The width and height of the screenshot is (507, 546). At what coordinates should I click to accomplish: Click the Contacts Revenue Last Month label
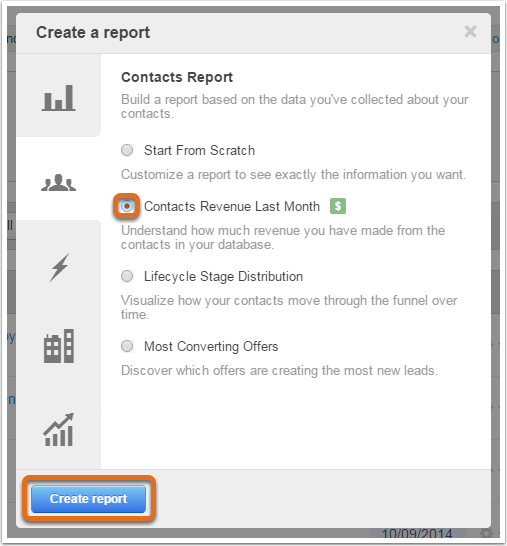coord(232,206)
